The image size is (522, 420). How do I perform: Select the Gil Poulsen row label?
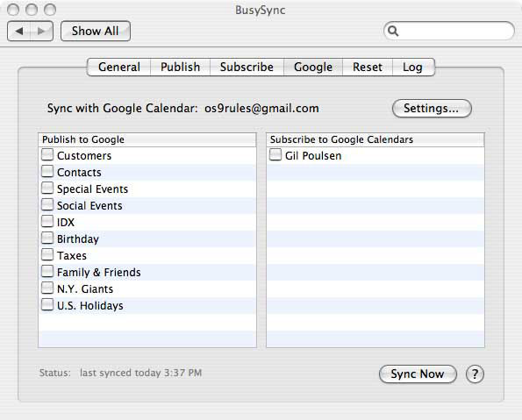313,156
